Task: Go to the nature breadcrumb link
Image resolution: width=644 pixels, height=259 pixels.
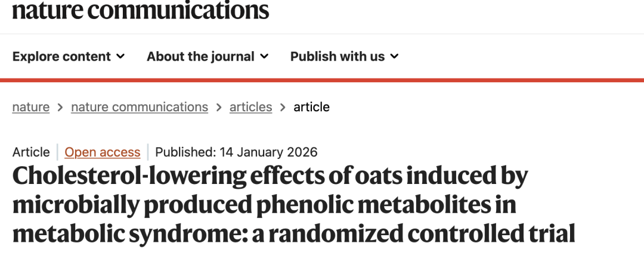Action: [x=31, y=107]
